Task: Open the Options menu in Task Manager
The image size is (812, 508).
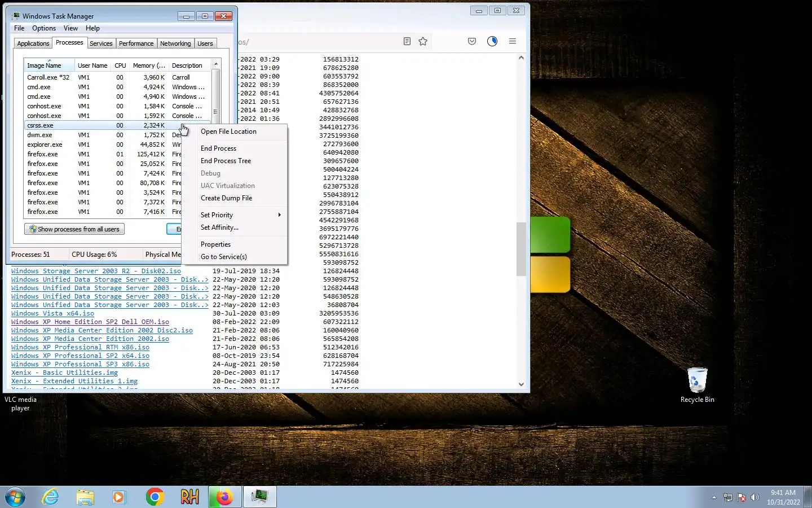Action: 44,28
